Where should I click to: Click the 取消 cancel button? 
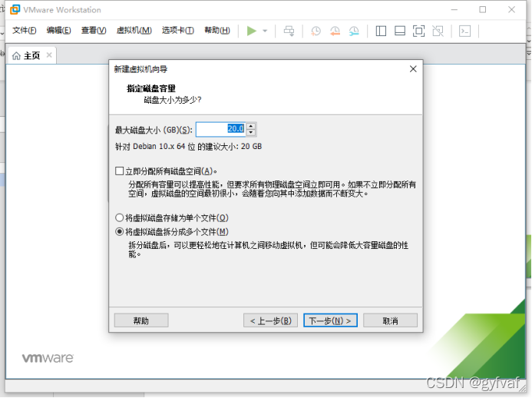pos(390,320)
